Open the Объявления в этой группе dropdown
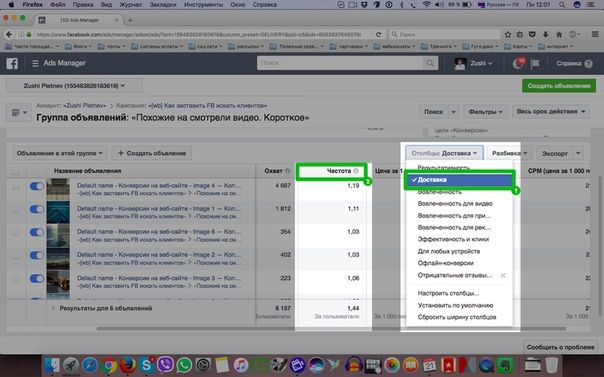This screenshot has width=604, height=377. click(59, 153)
